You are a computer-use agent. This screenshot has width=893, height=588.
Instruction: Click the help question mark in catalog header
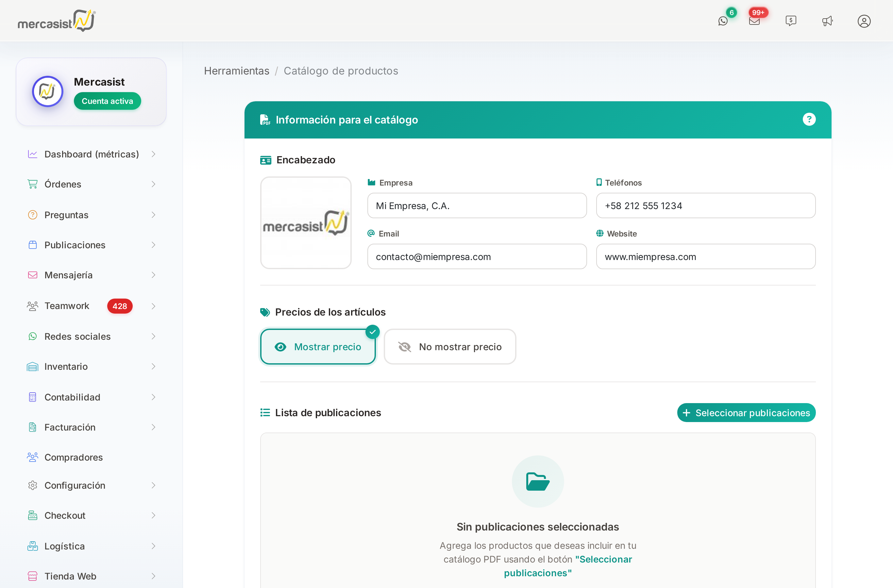(809, 120)
